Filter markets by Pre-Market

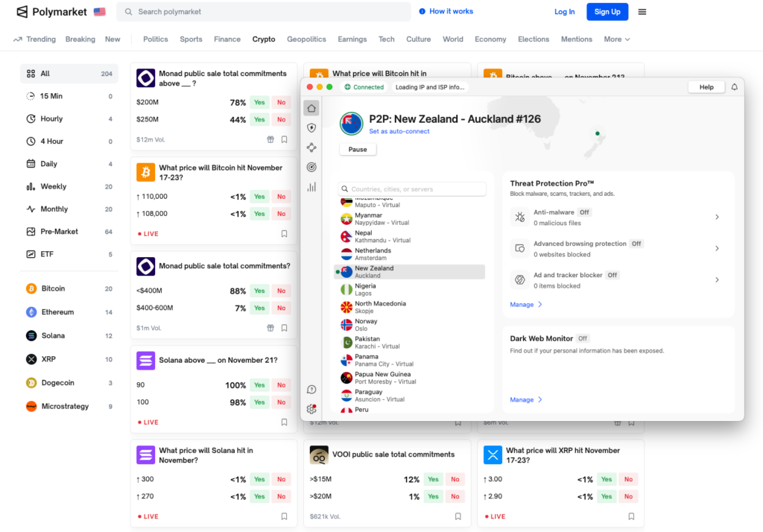pos(69,232)
